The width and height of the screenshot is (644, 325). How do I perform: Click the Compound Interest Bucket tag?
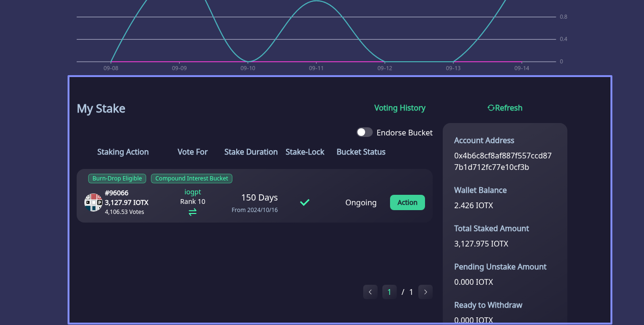[x=192, y=179]
